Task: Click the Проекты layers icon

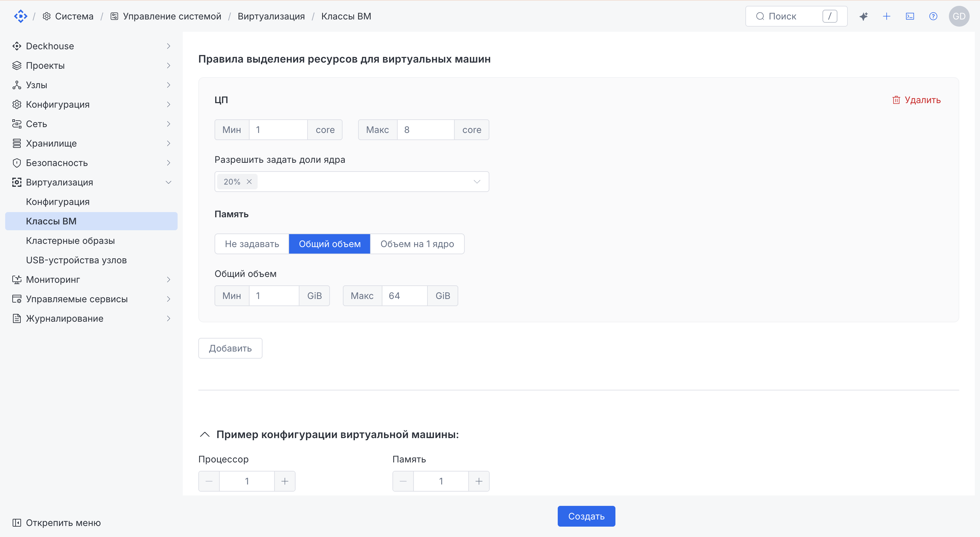Action: 17,66
